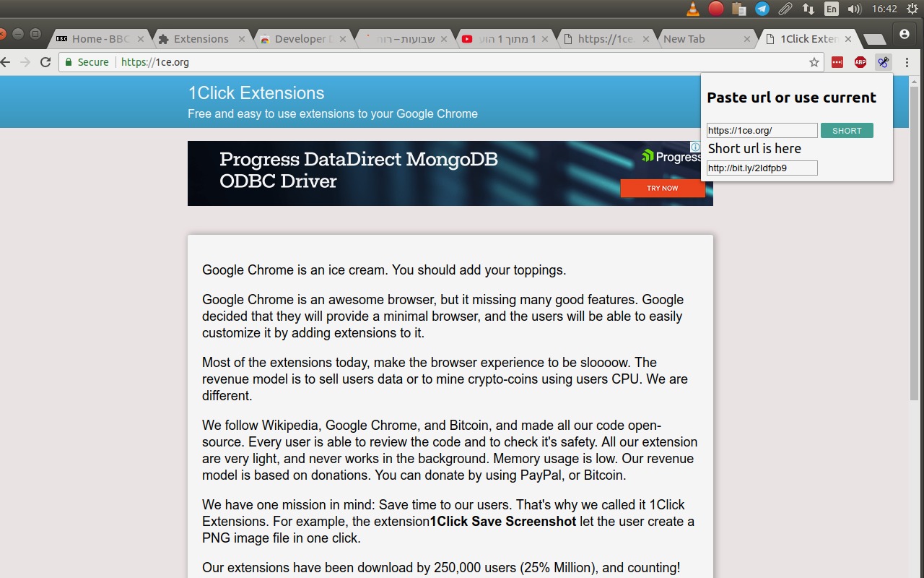Open the Adblock Plus extension
Viewport: 924px width, 578px height.
(x=860, y=62)
